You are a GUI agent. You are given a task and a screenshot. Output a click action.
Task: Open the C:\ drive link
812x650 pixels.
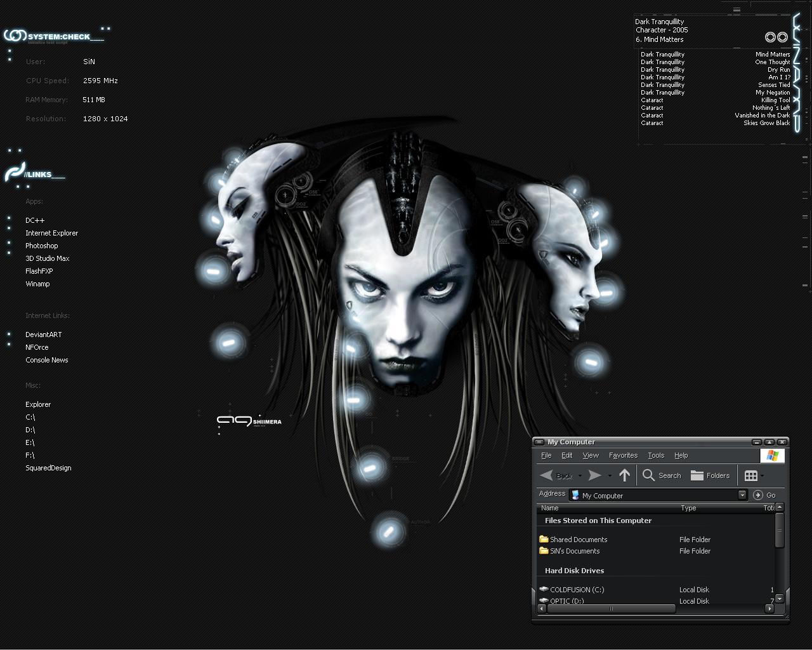pos(30,417)
